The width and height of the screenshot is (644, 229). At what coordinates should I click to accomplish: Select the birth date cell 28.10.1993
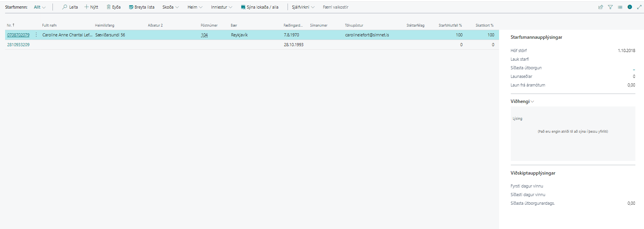[x=294, y=45]
